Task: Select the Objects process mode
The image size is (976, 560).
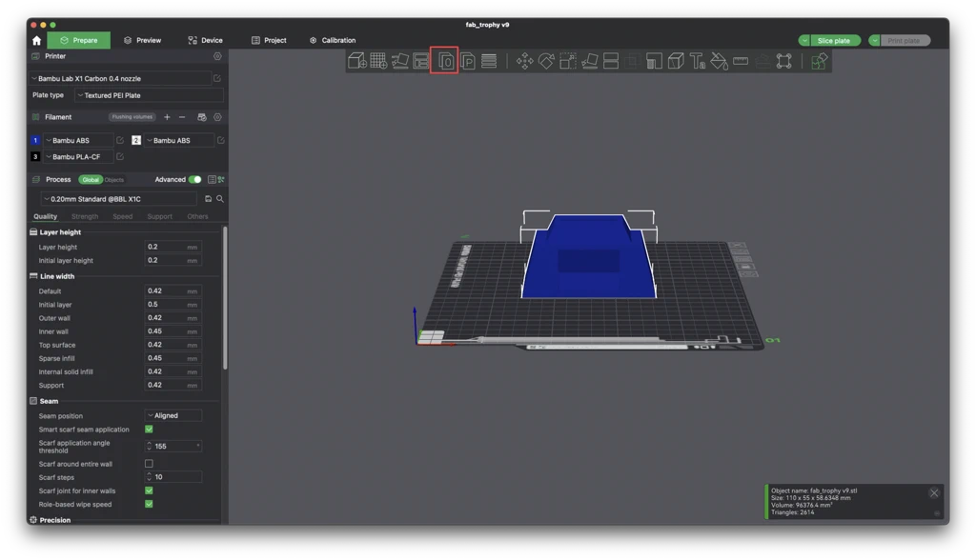Action: 114,180
